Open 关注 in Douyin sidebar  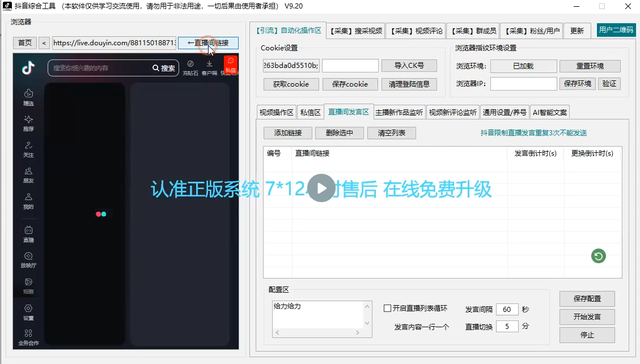pyautogui.click(x=28, y=149)
